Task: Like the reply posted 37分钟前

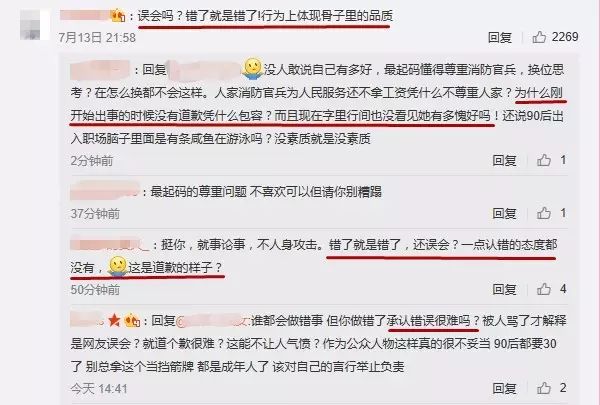Action: pyautogui.click(x=544, y=213)
